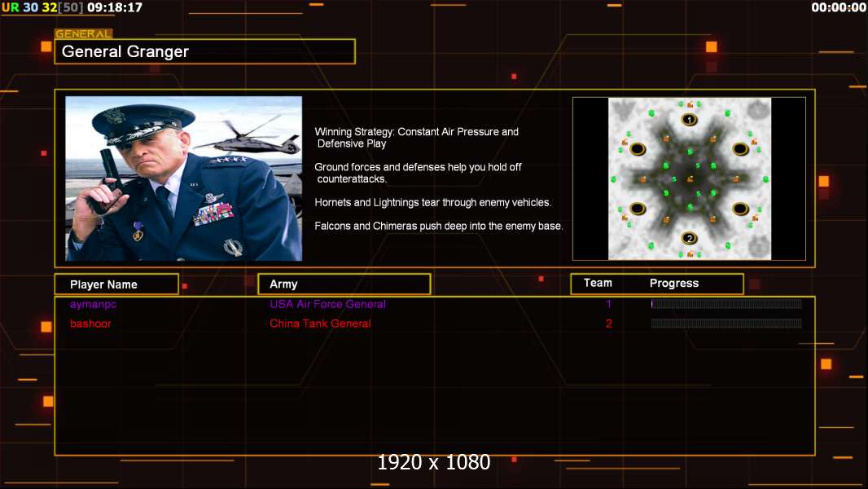Select the empty upper-left start position on minimap
Image resolution: width=868 pixels, height=489 pixels.
click(x=638, y=149)
